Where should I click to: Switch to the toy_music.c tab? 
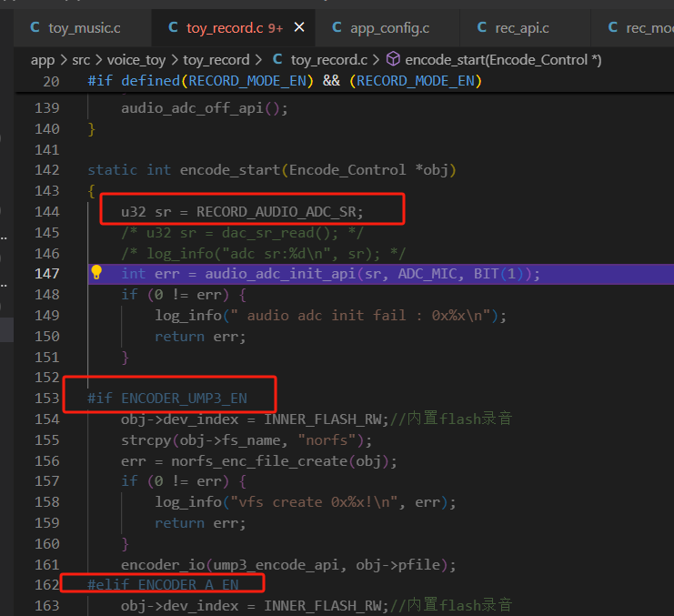[83, 28]
